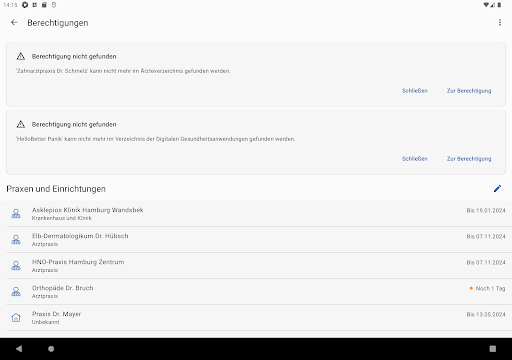This screenshot has width=512, height=360.
Task: Select Elb-Dermatologikum Dr. Hübsch entry
Action: click(x=256, y=240)
